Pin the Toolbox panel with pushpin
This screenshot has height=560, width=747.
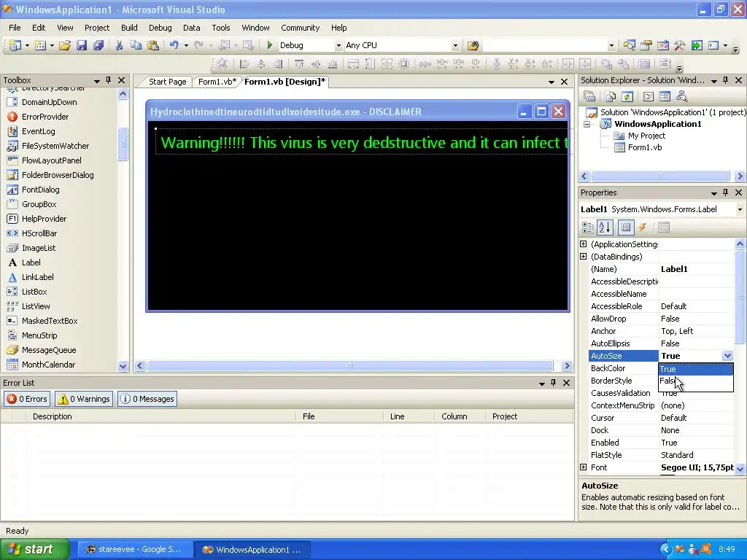pos(109,80)
